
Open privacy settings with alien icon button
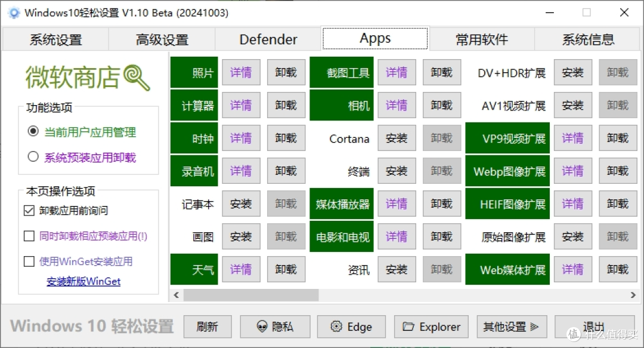click(x=275, y=327)
